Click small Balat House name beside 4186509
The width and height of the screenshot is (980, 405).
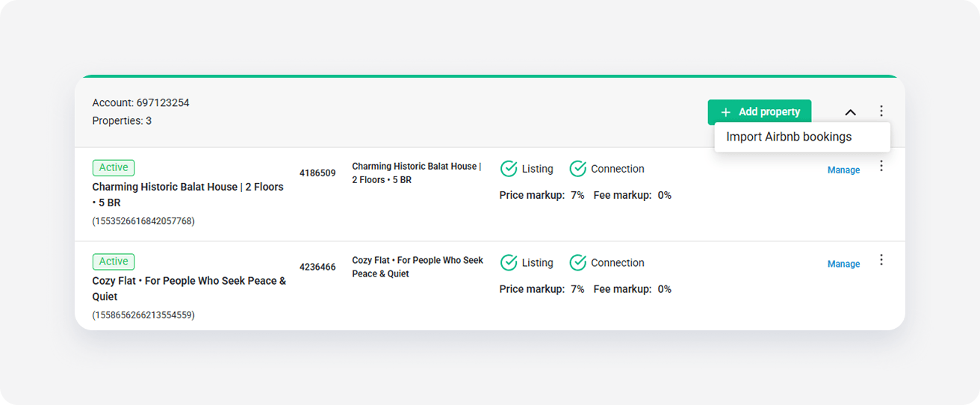coord(417,173)
